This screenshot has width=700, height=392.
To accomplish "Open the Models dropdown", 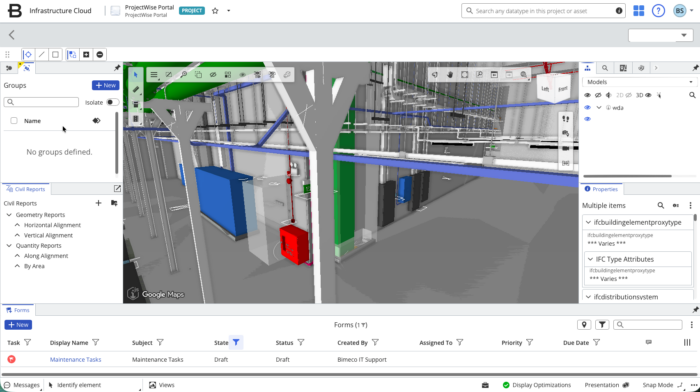I will tap(639, 82).
